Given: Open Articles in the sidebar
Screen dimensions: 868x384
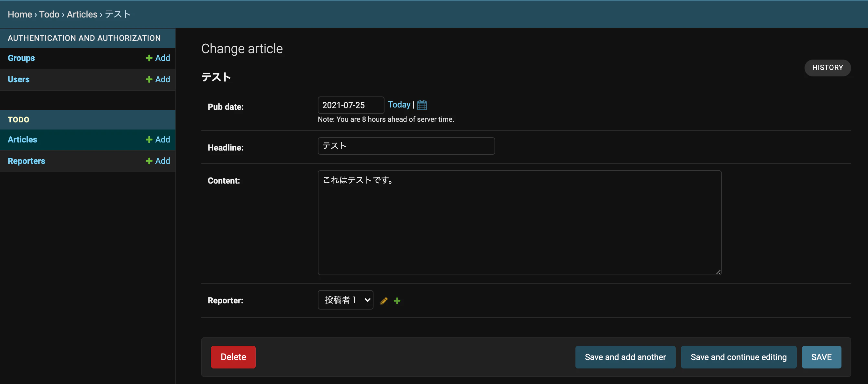Looking at the screenshot, I should click(22, 140).
